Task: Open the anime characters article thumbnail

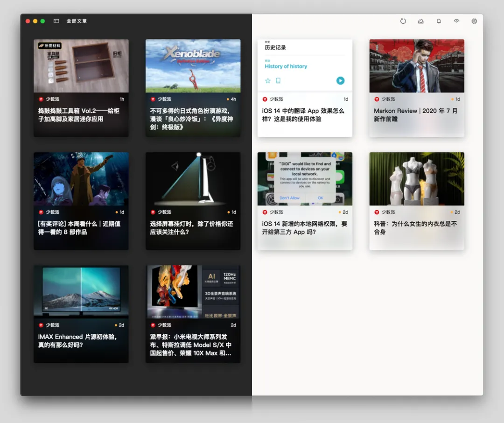Action: tap(81, 179)
